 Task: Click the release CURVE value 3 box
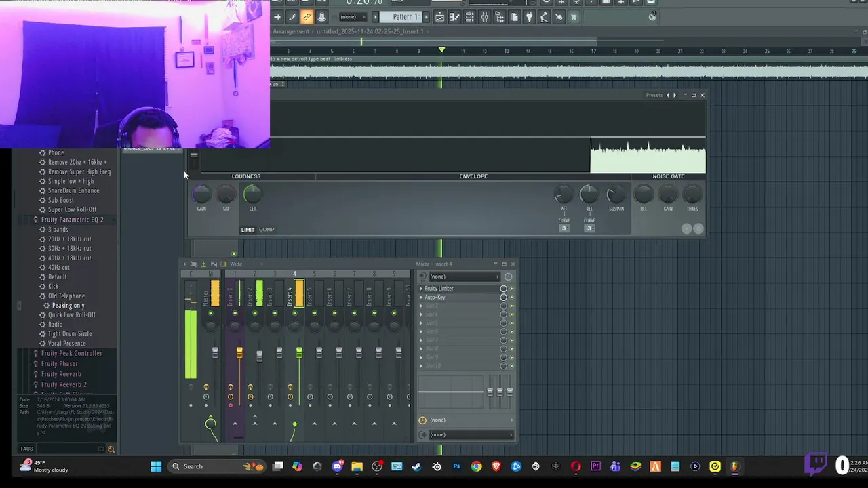(589, 228)
